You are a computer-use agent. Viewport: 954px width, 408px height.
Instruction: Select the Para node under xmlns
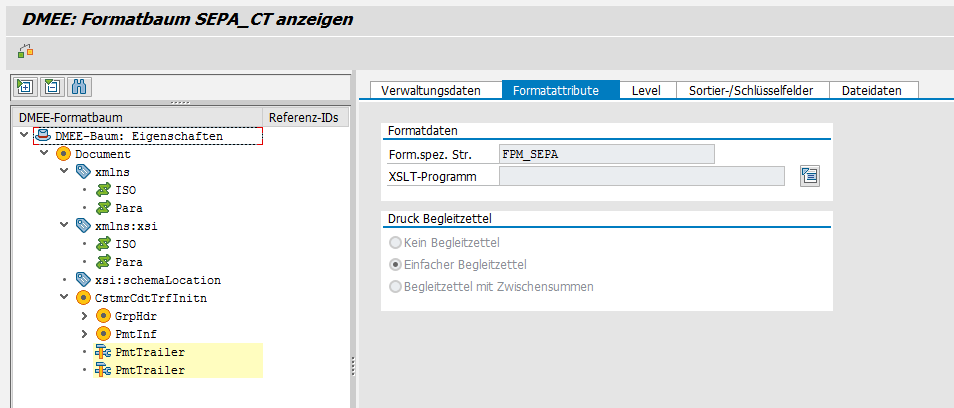click(x=128, y=208)
